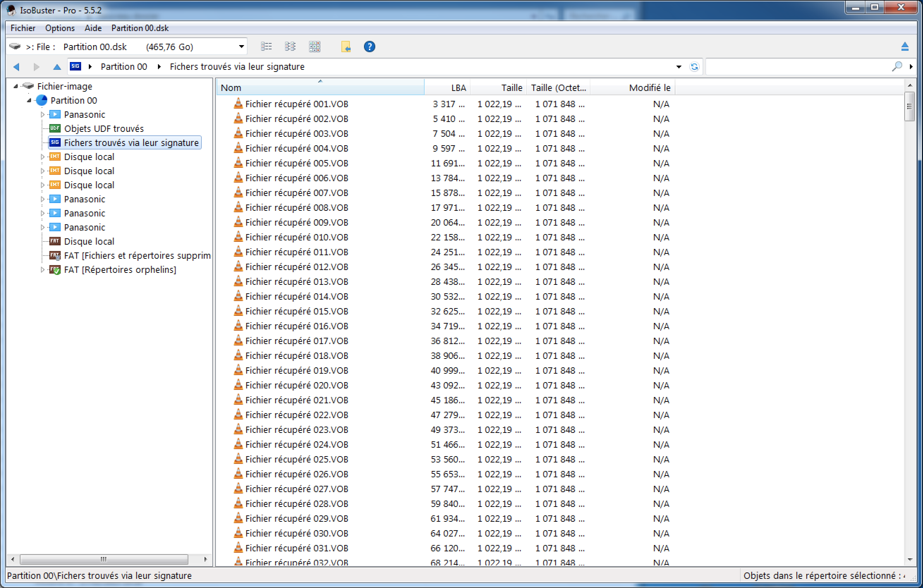Expand the first Panasonic tree node
This screenshot has width=923, height=588.
(x=43, y=115)
